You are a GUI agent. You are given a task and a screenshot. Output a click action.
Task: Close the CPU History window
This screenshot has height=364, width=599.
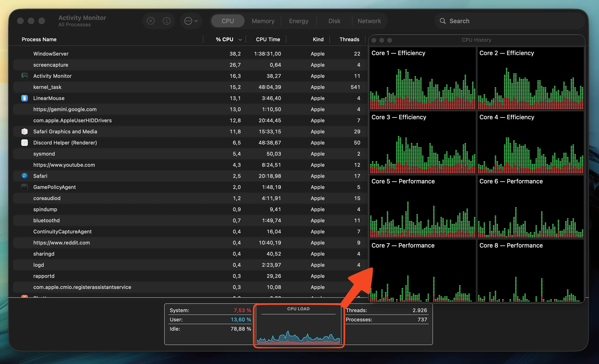pos(374,40)
